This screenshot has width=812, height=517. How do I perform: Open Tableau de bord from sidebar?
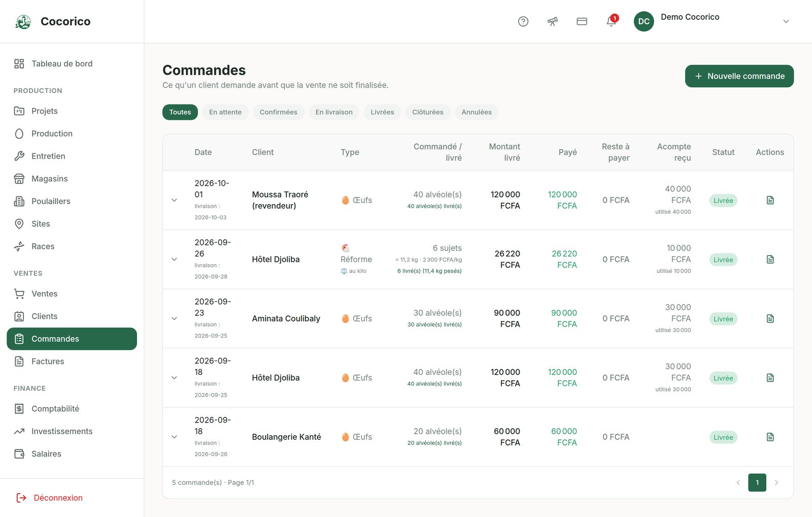click(x=72, y=63)
